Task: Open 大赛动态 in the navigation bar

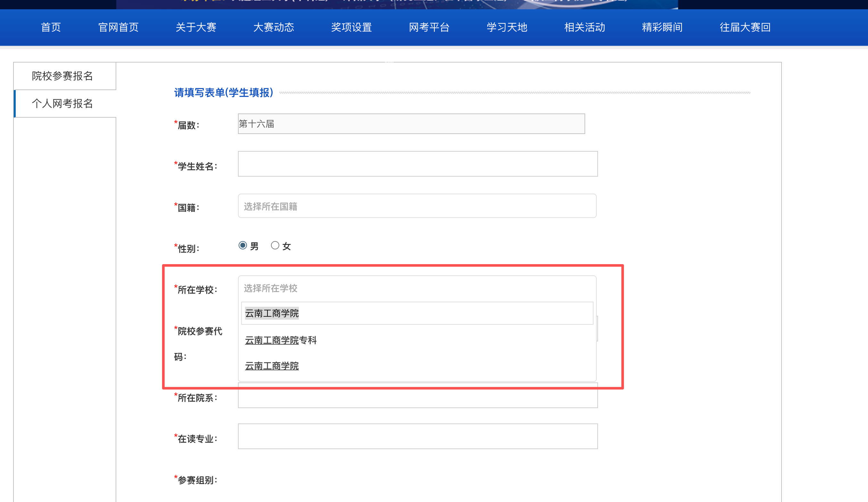Action: (x=274, y=27)
